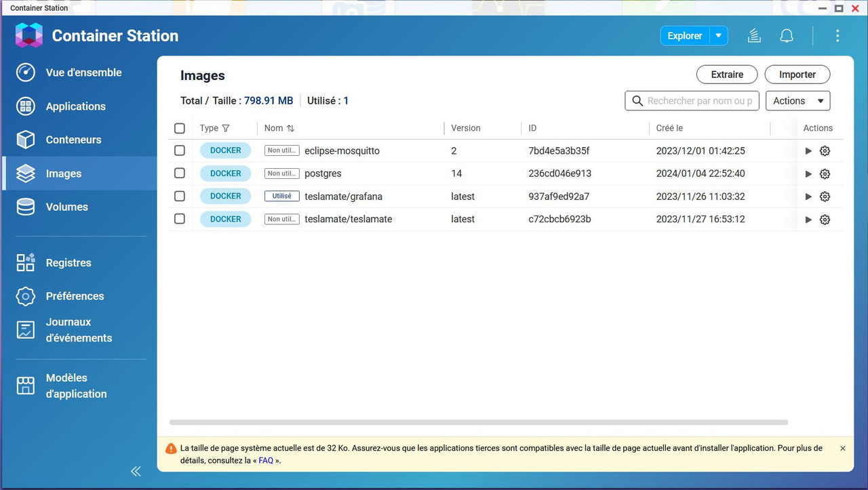Run teslamate/grafana with play icon
Image resolution: width=868 pixels, height=490 pixels.
point(808,197)
